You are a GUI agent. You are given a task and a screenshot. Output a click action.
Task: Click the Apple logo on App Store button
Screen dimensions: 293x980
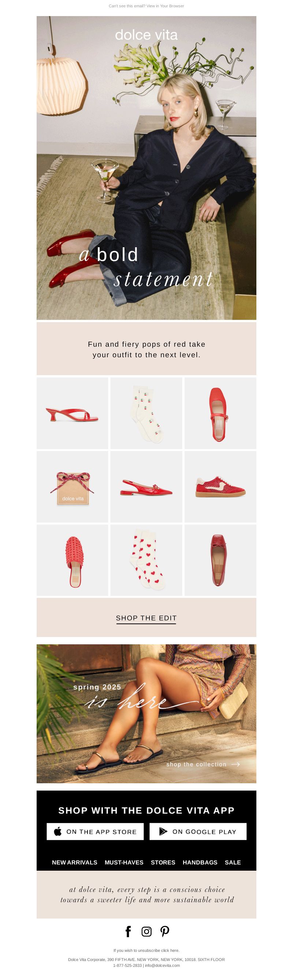58,832
